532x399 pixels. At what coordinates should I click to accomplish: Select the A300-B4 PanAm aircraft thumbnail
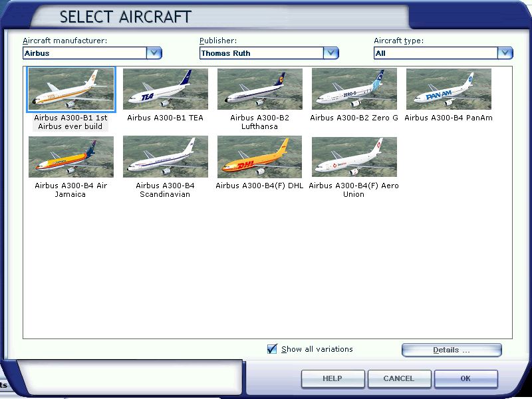tap(448, 89)
